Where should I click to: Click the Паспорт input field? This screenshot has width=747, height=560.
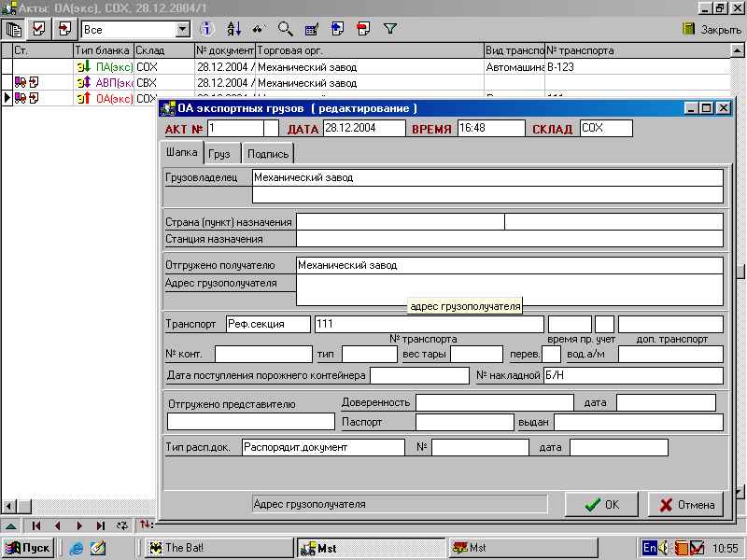click(x=464, y=423)
